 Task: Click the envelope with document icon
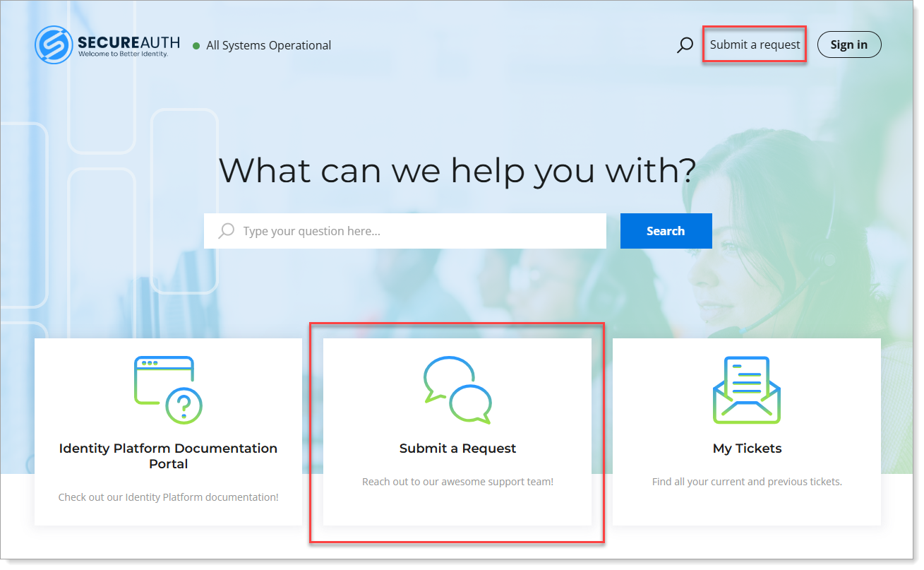[x=746, y=390]
